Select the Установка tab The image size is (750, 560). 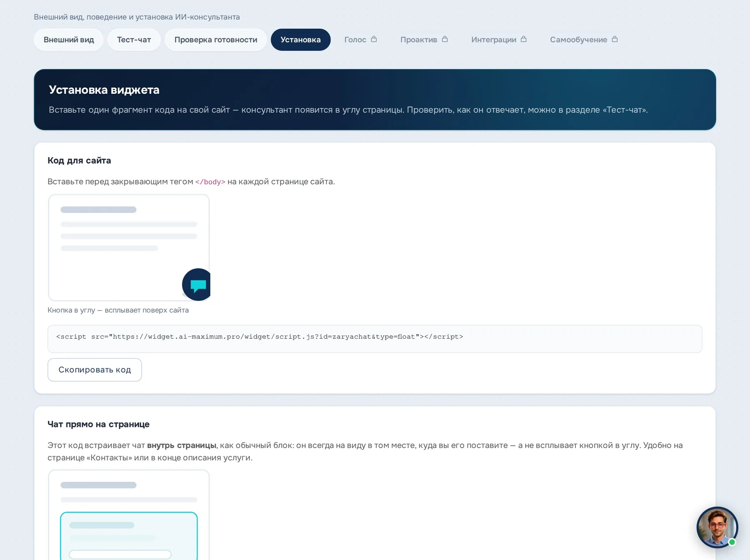(300, 40)
